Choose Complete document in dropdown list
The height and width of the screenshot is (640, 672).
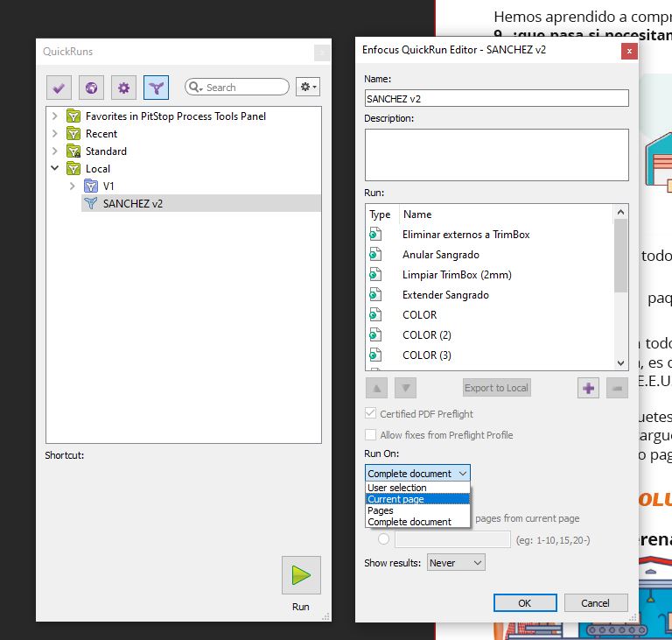(x=417, y=522)
